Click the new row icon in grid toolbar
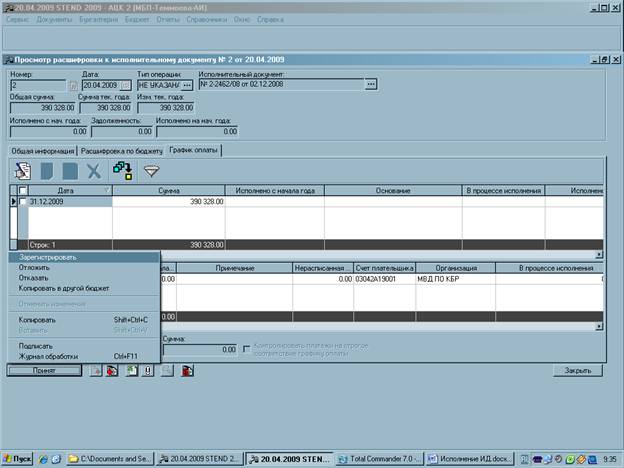The height and width of the screenshot is (468, 624). [21, 171]
